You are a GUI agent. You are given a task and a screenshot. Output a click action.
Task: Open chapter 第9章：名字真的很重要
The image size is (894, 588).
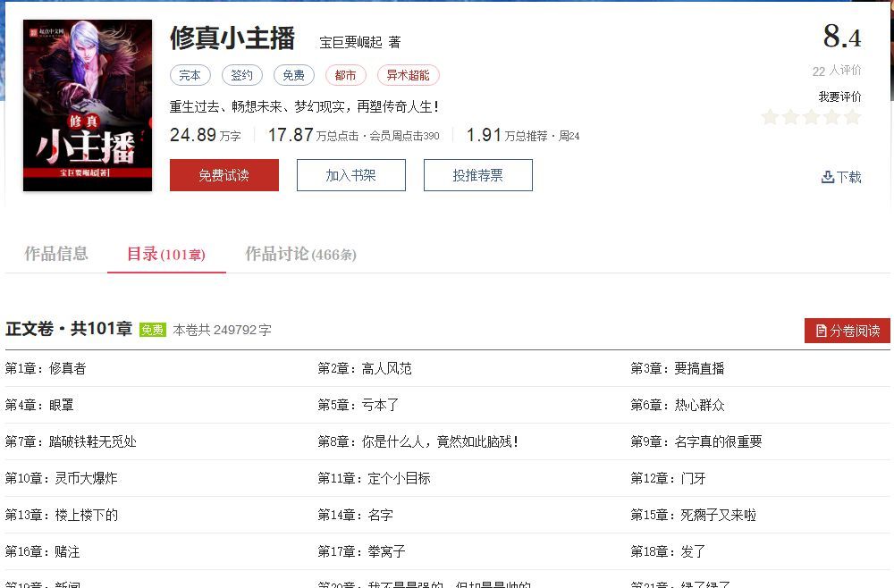(x=696, y=441)
